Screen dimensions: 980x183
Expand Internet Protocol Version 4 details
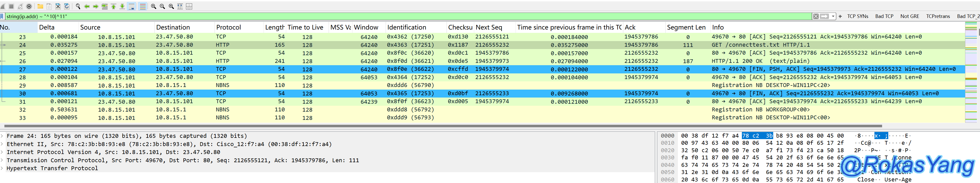(2, 152)
